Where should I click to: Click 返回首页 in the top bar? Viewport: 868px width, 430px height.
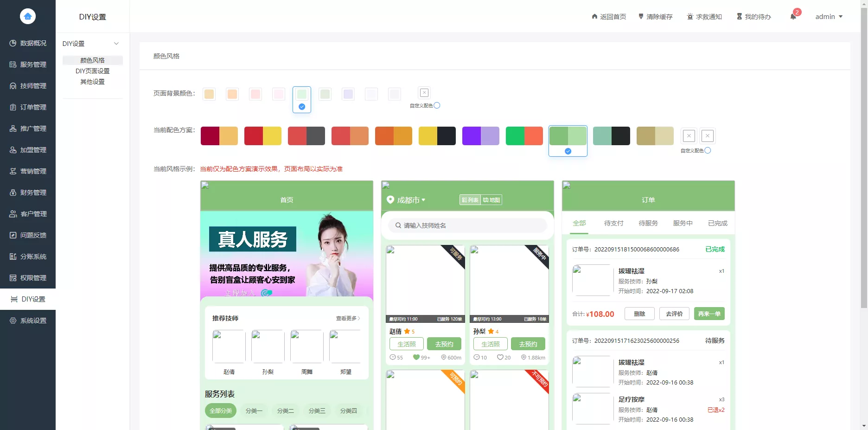click(x=609, y=16)
